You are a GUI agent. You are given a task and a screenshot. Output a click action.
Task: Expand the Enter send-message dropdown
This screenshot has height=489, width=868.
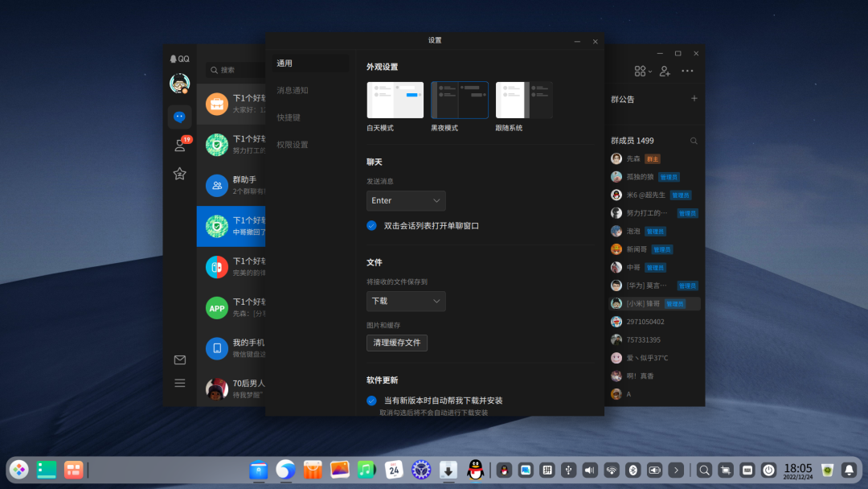click(406, 200)
